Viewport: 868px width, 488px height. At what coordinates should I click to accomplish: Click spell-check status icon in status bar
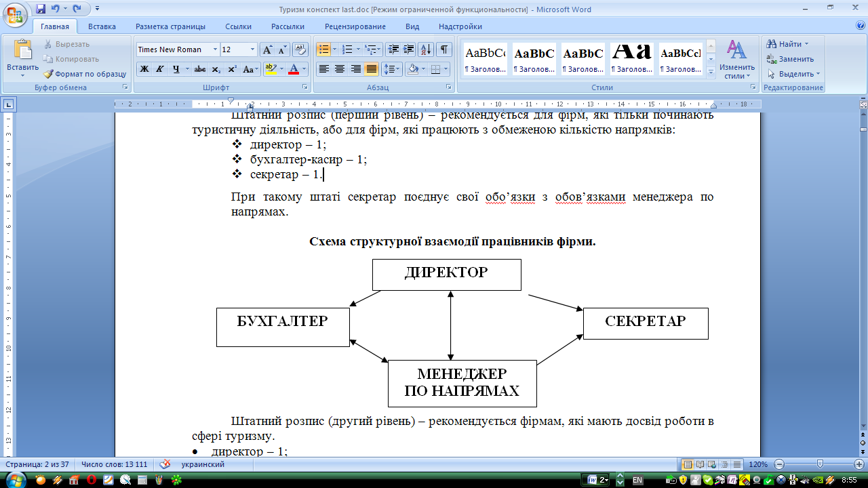165,464
